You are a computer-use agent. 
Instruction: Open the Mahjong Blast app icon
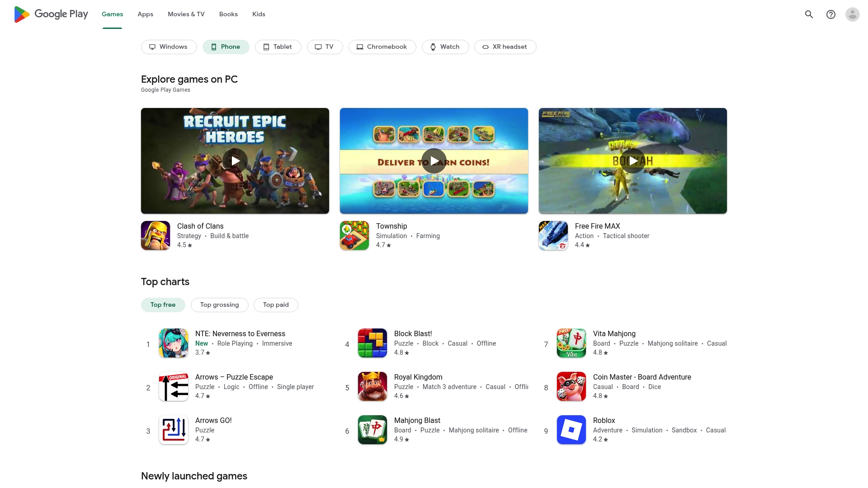point(373,430)
